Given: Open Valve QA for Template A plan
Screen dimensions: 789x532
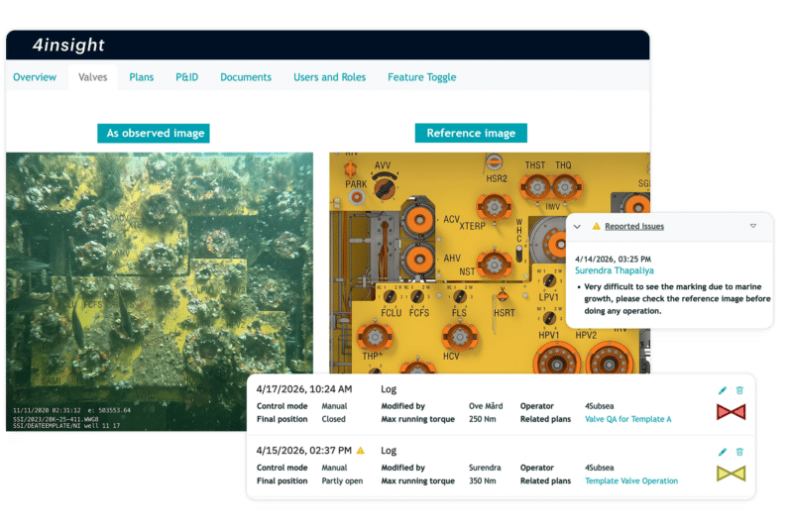Looking at the screenshot, I should point(628,419).
